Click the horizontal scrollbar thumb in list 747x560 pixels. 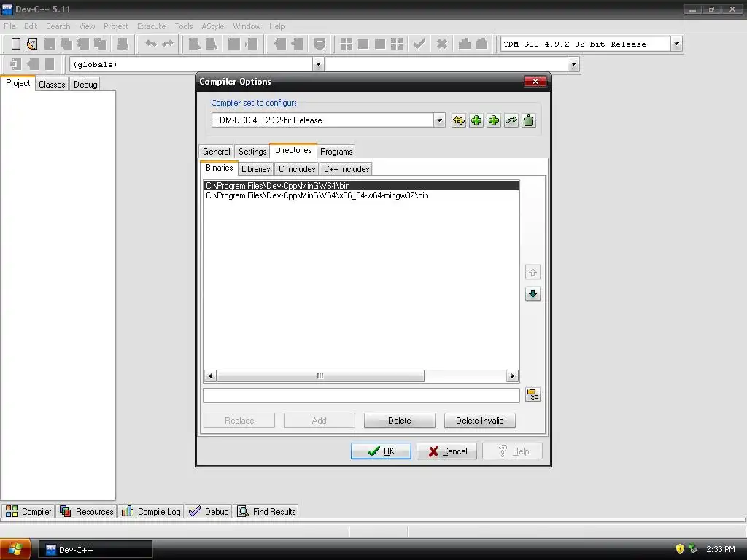[320, 376]
